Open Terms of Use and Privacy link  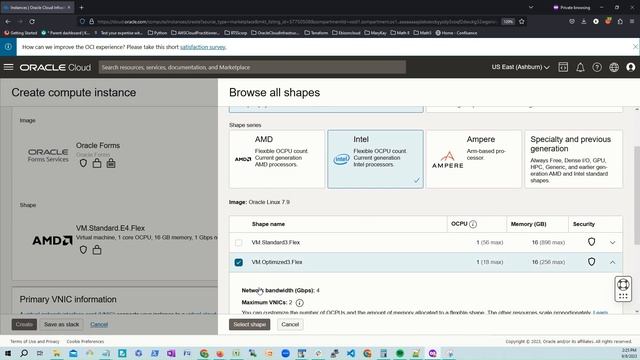[35, 341]
